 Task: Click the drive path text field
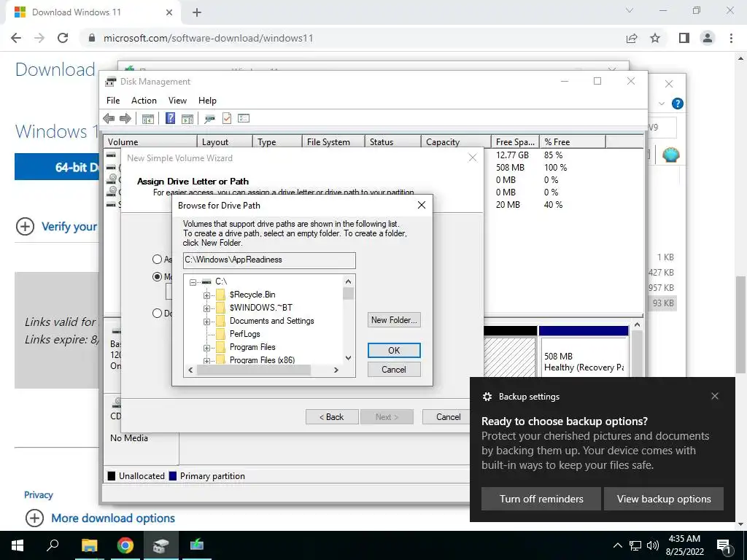[x=269, y=260]
